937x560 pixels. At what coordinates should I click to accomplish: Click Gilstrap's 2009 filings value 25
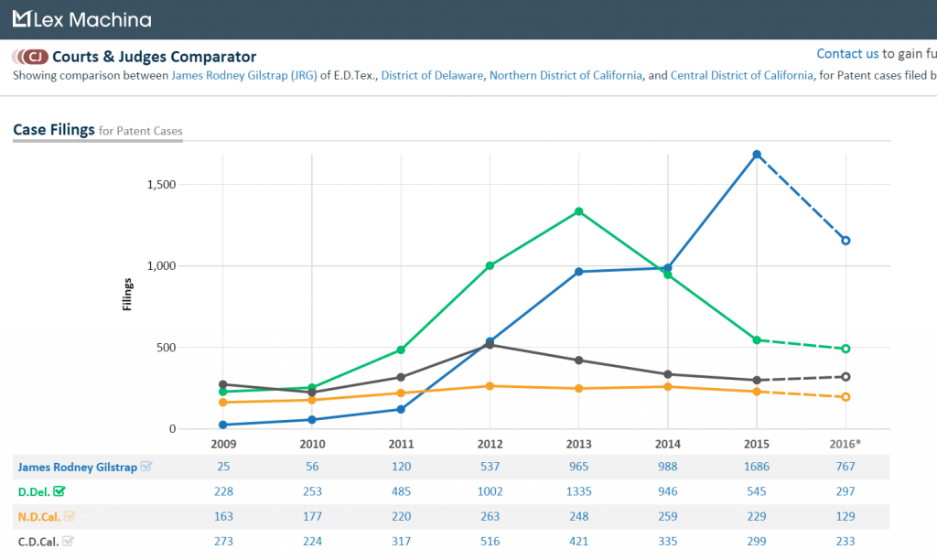tap(223, 466)
